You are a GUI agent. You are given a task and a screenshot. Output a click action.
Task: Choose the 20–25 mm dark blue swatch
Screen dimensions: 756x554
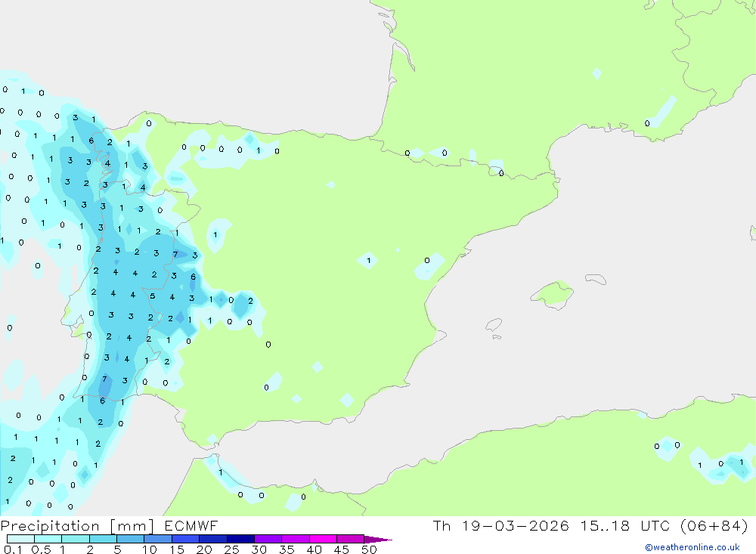(213, 539)
